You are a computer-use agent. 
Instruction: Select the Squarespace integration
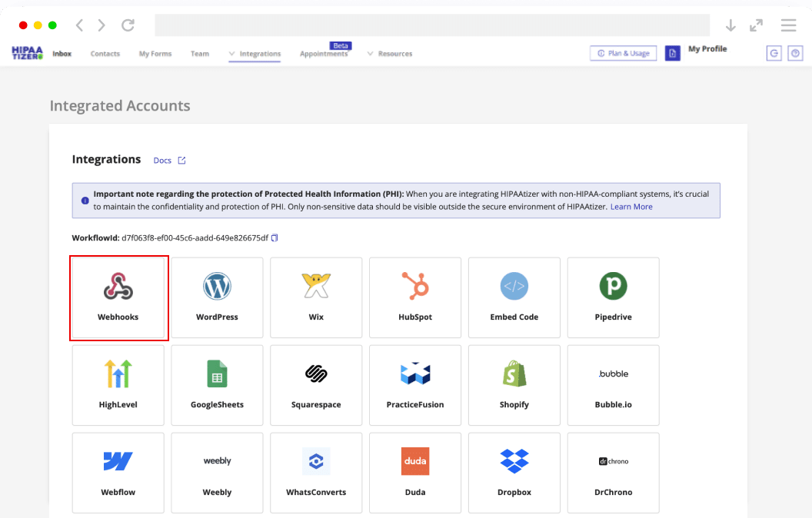point(316,385)
